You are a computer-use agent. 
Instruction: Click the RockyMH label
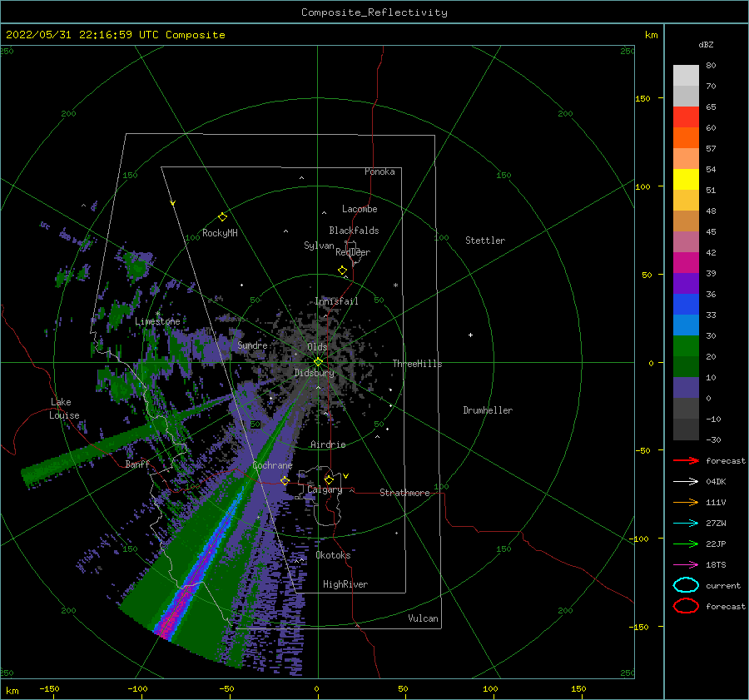coord(220,233)
